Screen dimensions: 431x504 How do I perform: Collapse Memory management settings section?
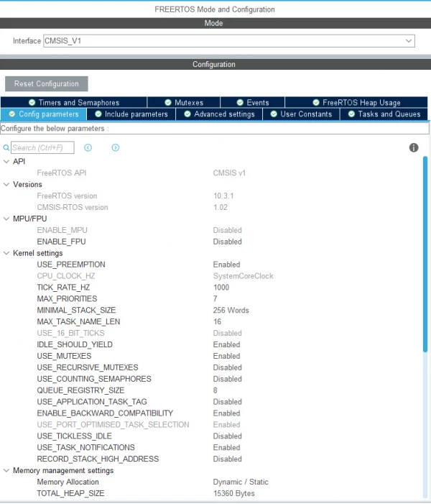(6, 471)
